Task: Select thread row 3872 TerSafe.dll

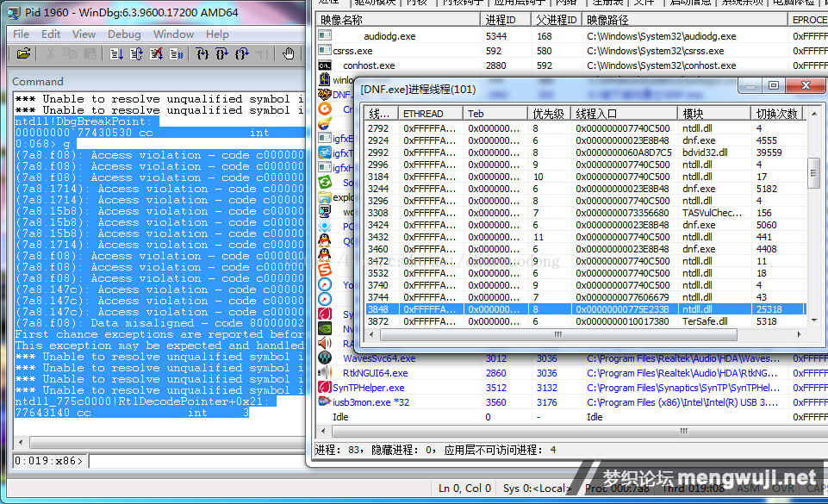Action: (x=585, y=321)
